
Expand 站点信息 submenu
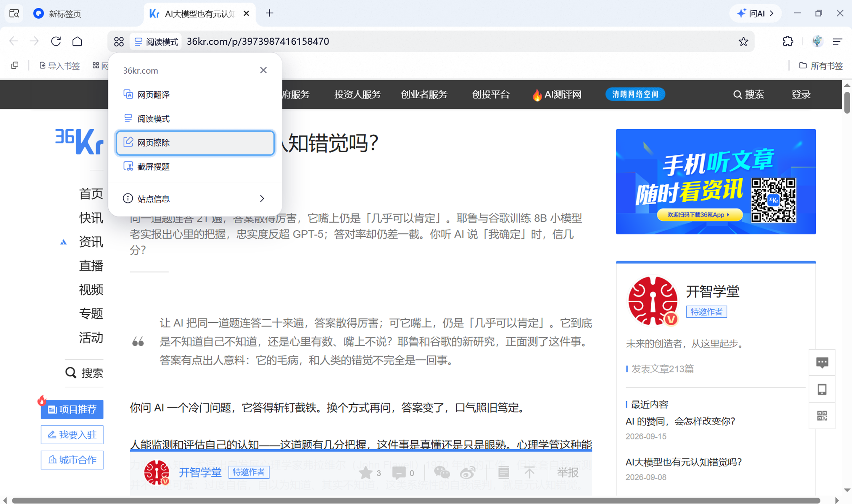coord(195,199)
